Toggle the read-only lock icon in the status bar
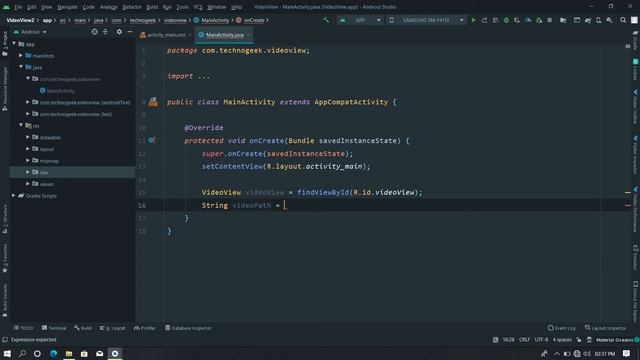Image resolution: width=640 pixels, height=360 pixels. 579,340
